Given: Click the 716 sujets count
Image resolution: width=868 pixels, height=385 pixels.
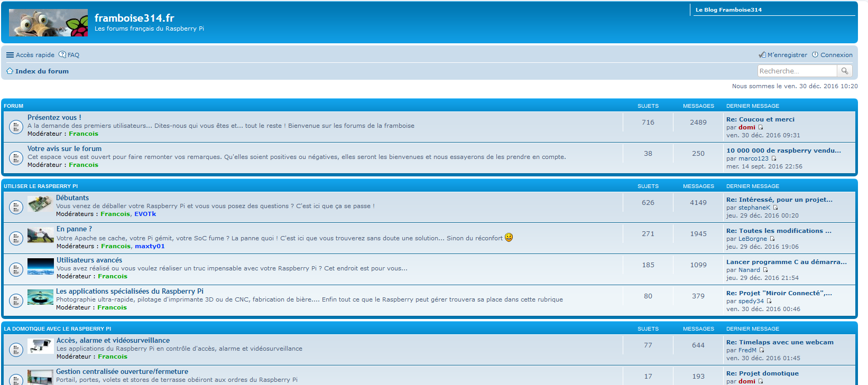Looking at the screenshot, I should pyautogui.click(x=648, y=122).
